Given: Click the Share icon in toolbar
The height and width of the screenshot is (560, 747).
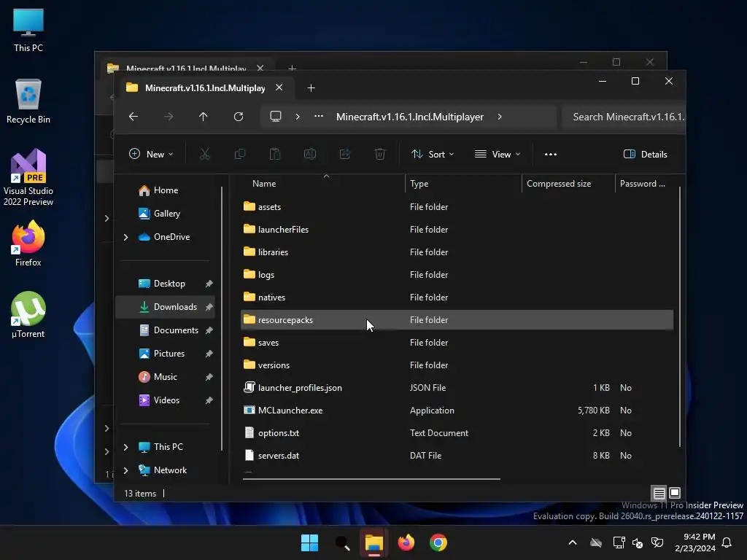Looking at the screenshot, I should [x=345, y=154].
